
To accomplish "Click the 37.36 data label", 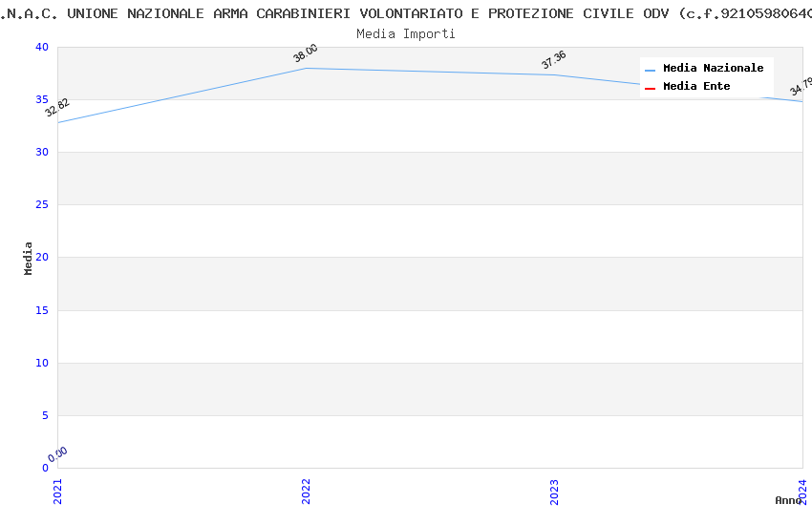I will point(554,60).
